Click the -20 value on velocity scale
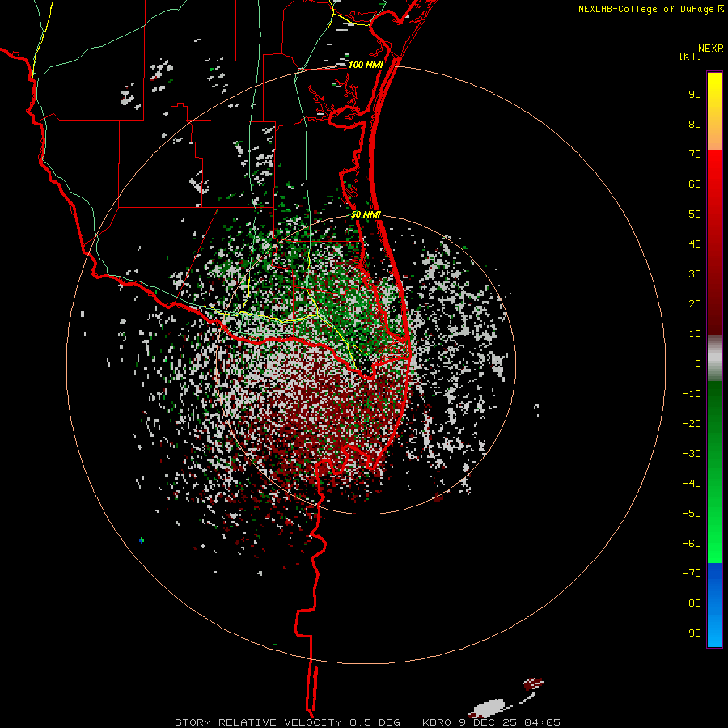This screenshot has height=728, width=728. [692, 424]
